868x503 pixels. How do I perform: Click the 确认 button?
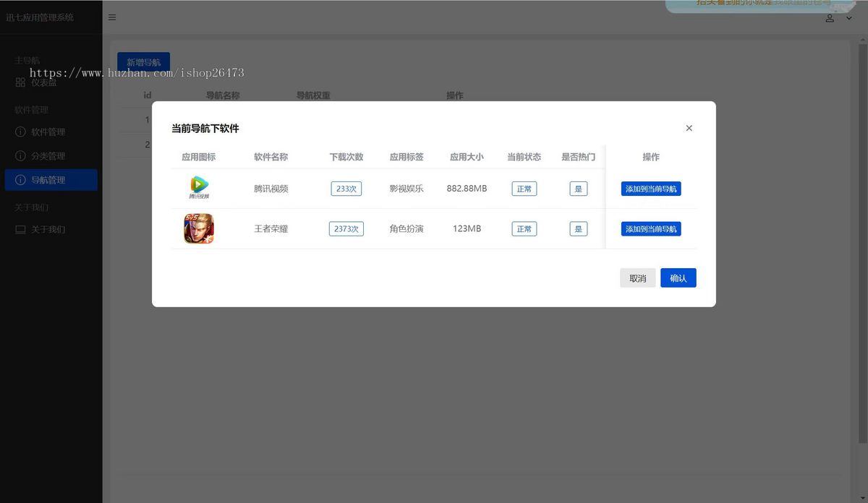pos(678,278)
